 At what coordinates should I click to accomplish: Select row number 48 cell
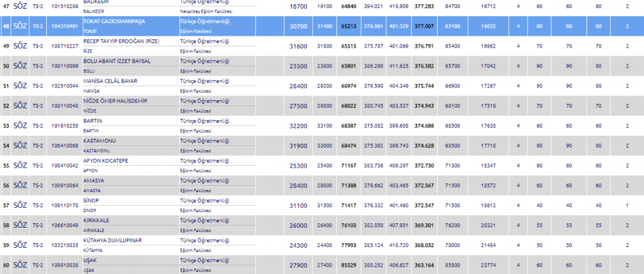pyautogui.click(x=6, y=26)
